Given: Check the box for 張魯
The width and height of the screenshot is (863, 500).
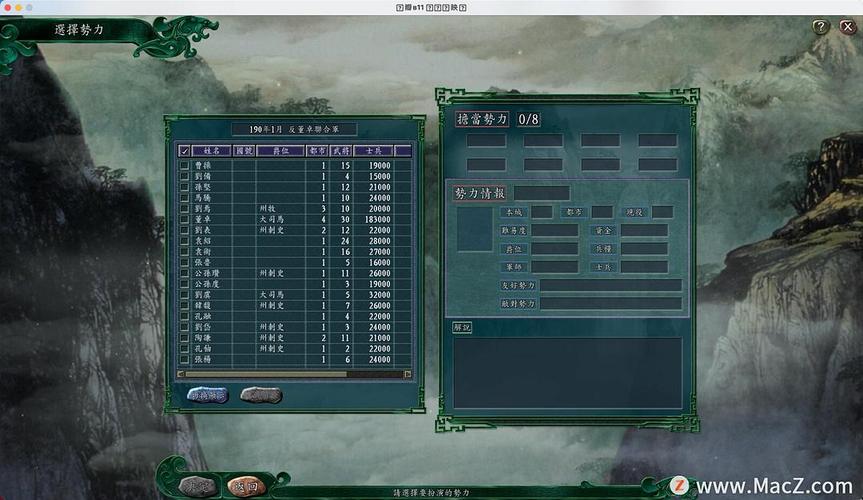Looking at the screenshot, I should tap(184, 262).
